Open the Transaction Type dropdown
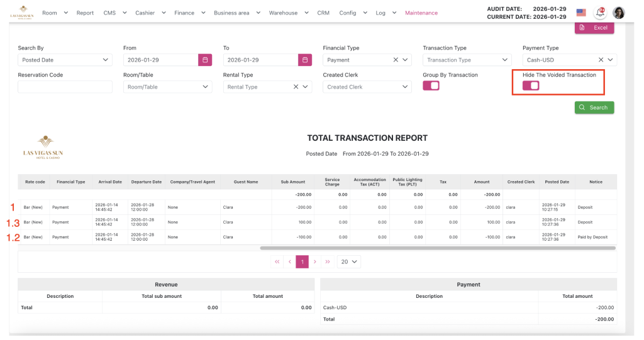The height and width of the screenshot is (340, 644). click(467, 60)
